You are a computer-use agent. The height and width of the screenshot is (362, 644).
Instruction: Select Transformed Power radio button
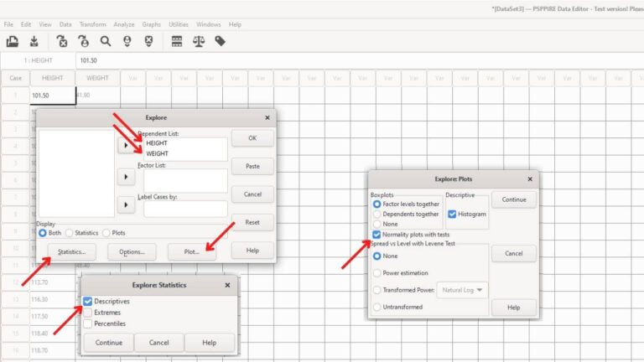click(x=377, y=290)
